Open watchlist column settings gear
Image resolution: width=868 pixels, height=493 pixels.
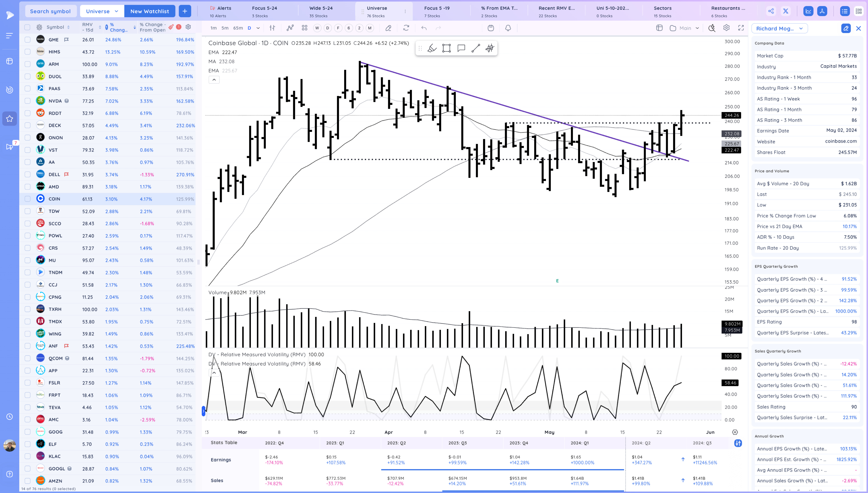[188, 27]
